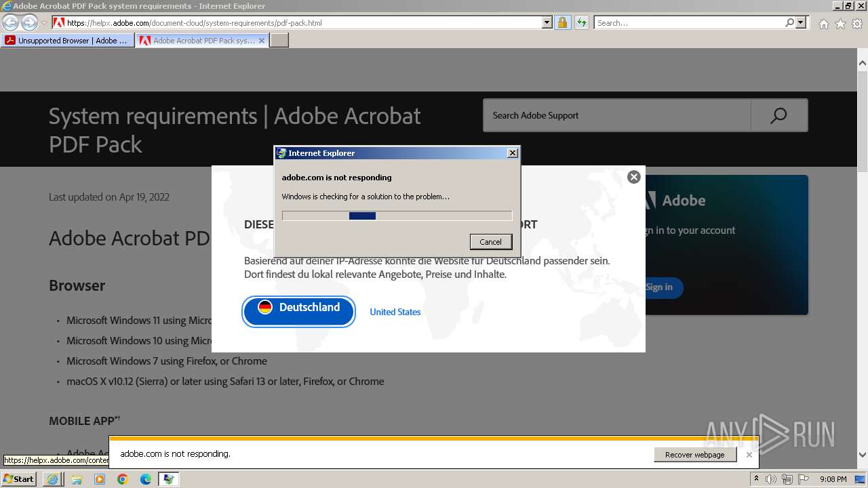The height and width of the screenshot is (488, 868).
Task: Click the page scrollbar up arrow
Action: coord(862,63)
